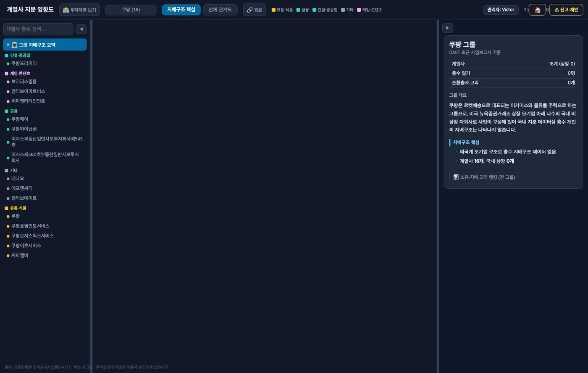Switch to the 지배구조 핵심 tab
Viewport: 588px width, 373px height.
pos(181,10)
